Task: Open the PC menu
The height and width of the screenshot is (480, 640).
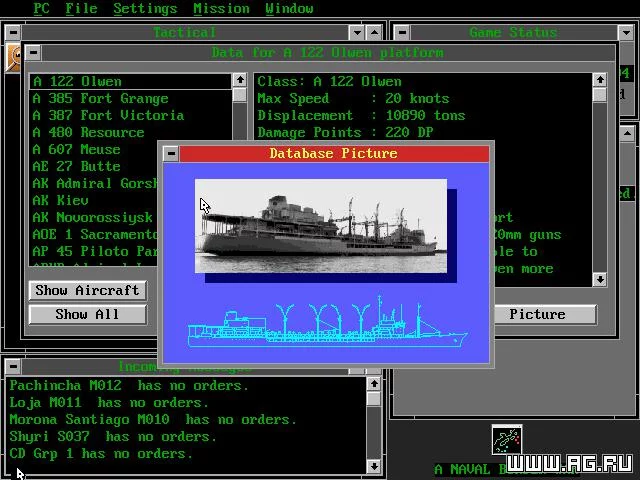Action: pyautogui.click(x=41, y=8)
